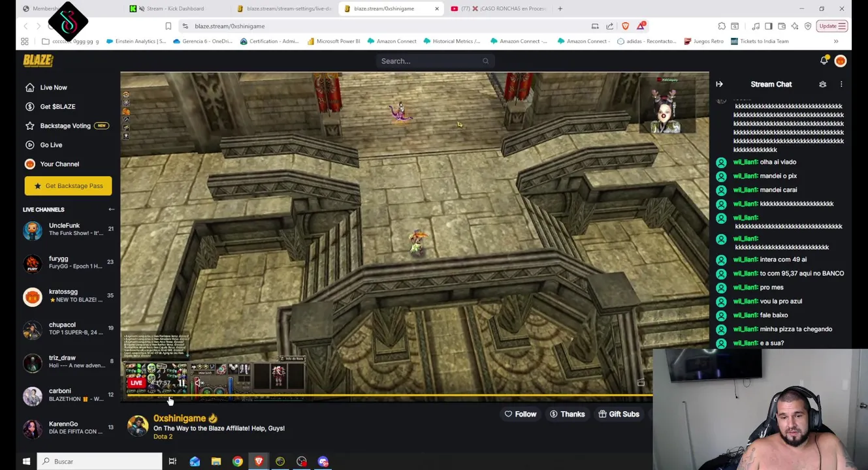The width and height of the screenshot is (868, 470).
Task: Open browser extensions puzzle icon
Action: pos(722,26)
